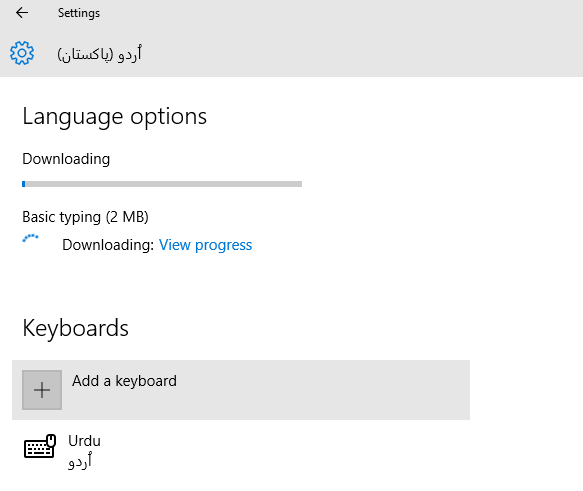Click the blue settings gear icon
The height and width of the screenshot is (491, 583).
click(x=22, y=53)
